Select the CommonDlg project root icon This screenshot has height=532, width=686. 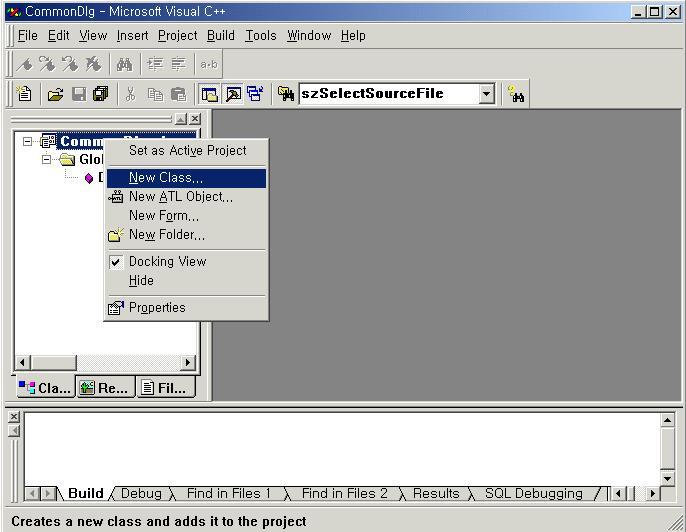tap(48, 141)
